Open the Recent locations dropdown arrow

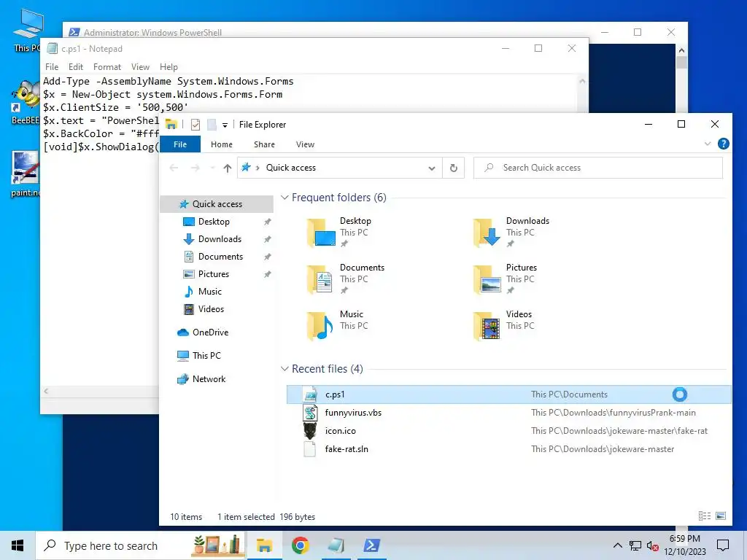pyautogui.click(x=212, y=168)
